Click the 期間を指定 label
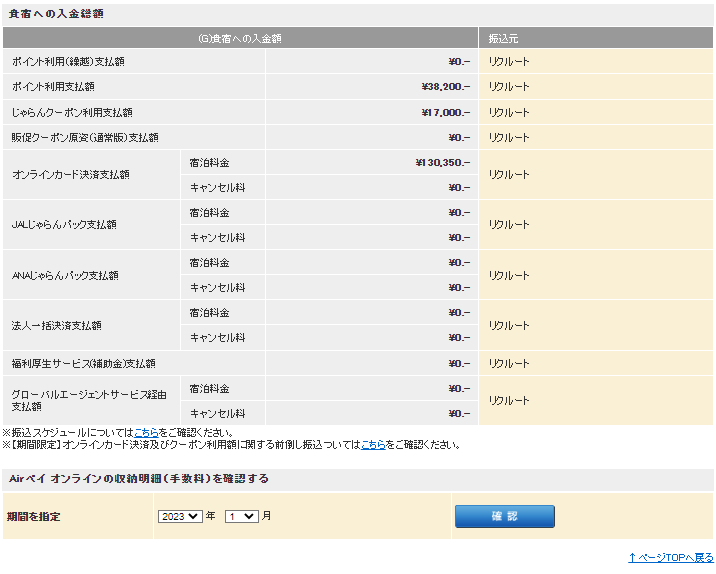 (x=34, y=516)
